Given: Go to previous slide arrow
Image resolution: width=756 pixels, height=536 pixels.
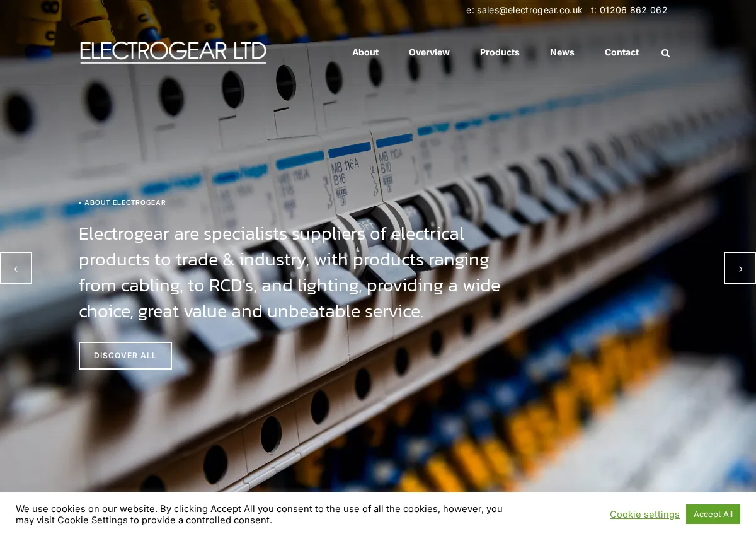Looking at the screenshot, I should tap(16, 268).
